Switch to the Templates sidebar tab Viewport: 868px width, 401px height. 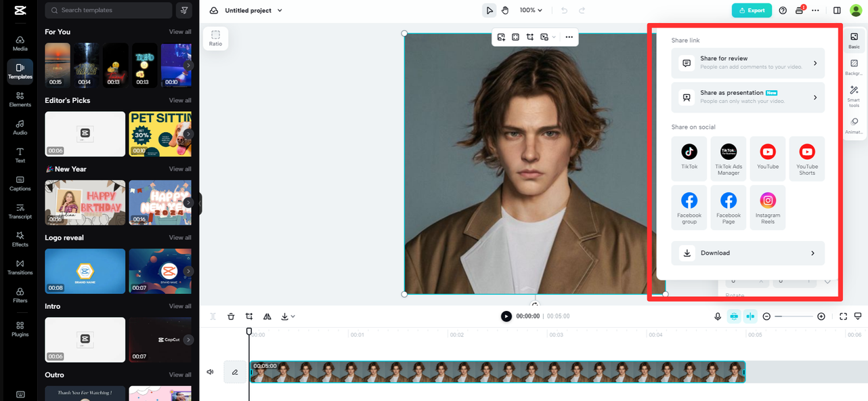coord(20,71)
